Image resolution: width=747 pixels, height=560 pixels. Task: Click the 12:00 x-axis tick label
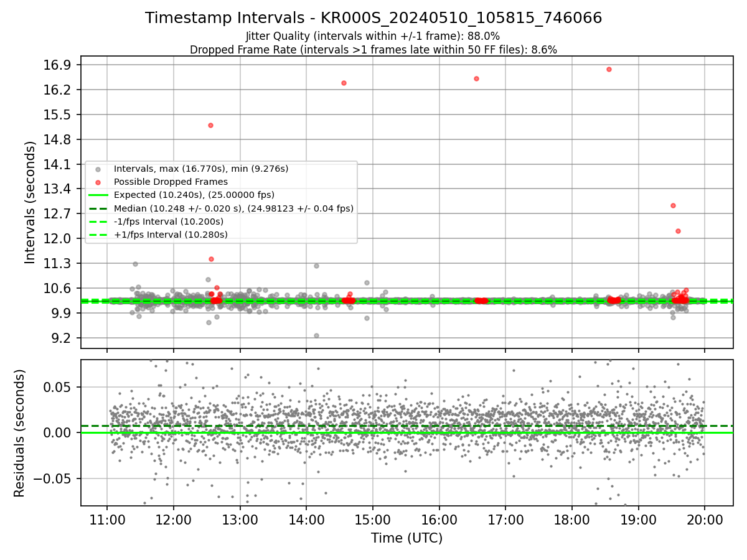174,520
